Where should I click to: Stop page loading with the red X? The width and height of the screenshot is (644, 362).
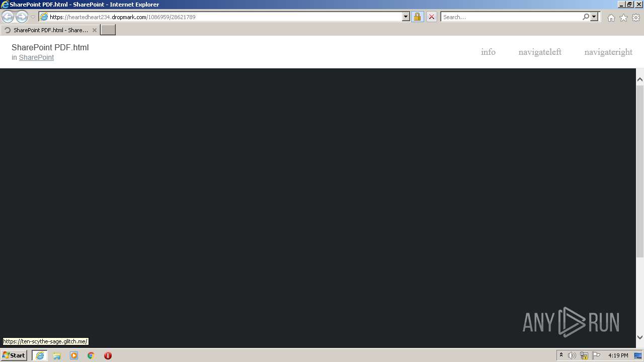[432, 17]
